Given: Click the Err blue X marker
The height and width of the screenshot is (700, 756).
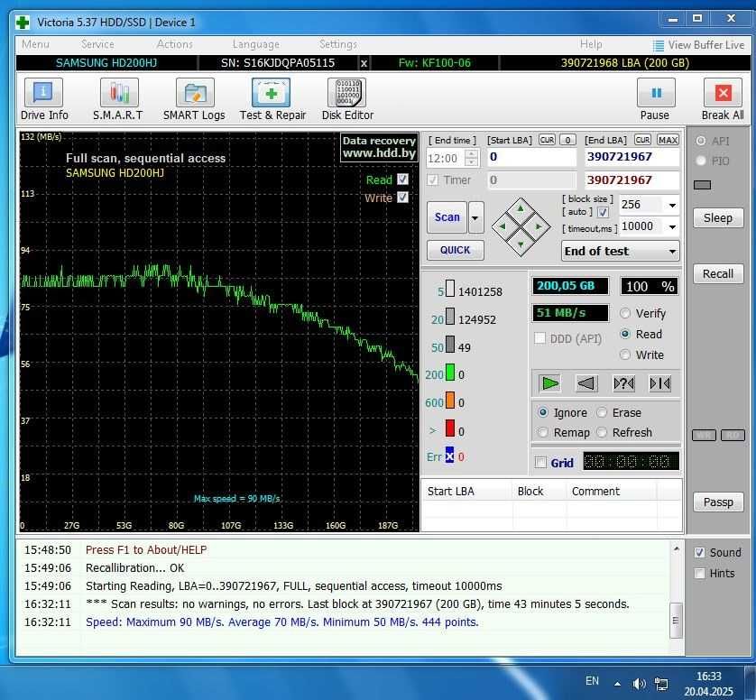Looking at the screenshot, I should click(x=449, y=456).
